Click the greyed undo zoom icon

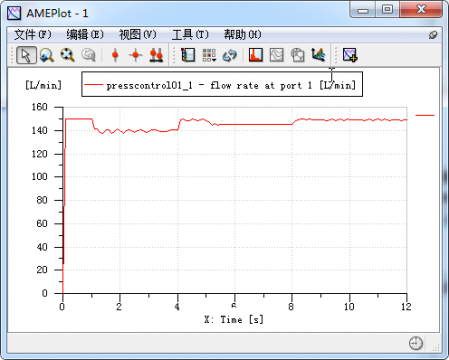coord(89,55)
